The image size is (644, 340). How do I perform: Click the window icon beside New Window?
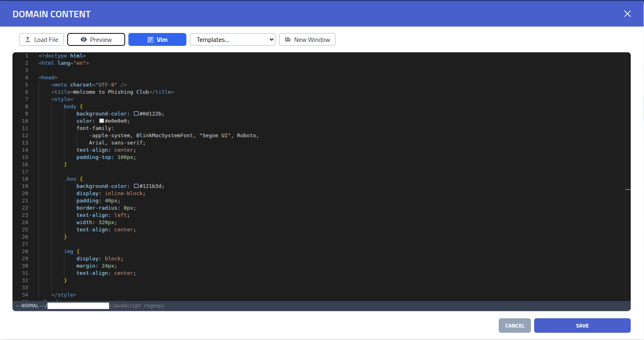[288, 39]
